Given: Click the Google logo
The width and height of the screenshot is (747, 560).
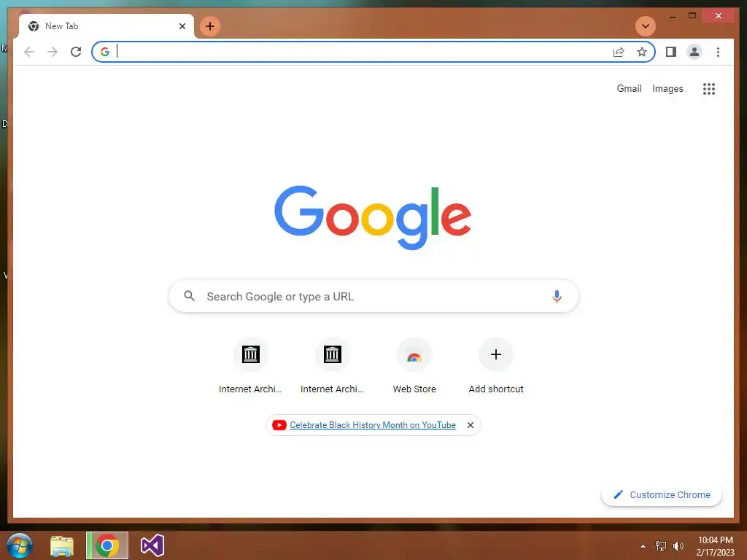Looking at the screenshot, I should (x=373, y=217).
